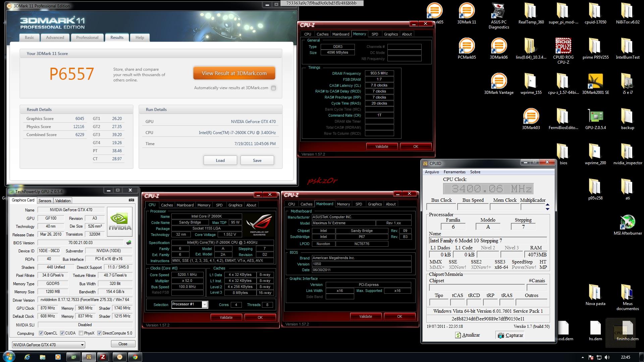
Task: Open Windows Explorer from the taskbar
Action: pos(43,357)
